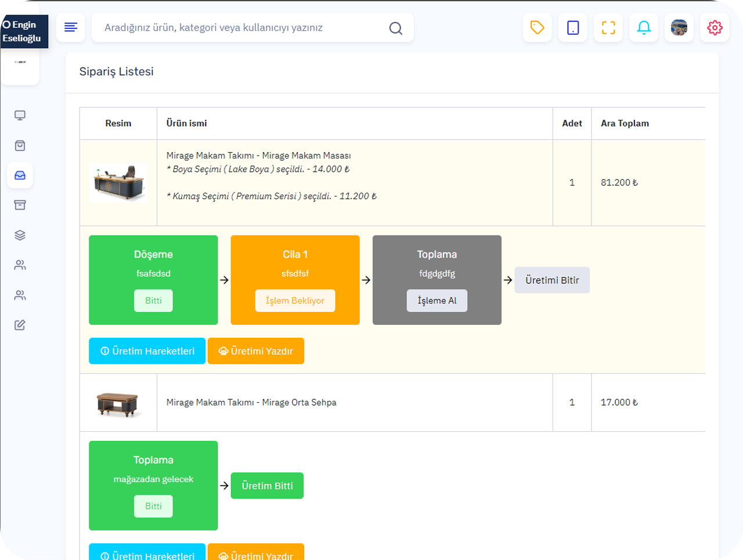Select the green Döşeme stage card
The width and height of the screenshot is (743, 560).
153,280
